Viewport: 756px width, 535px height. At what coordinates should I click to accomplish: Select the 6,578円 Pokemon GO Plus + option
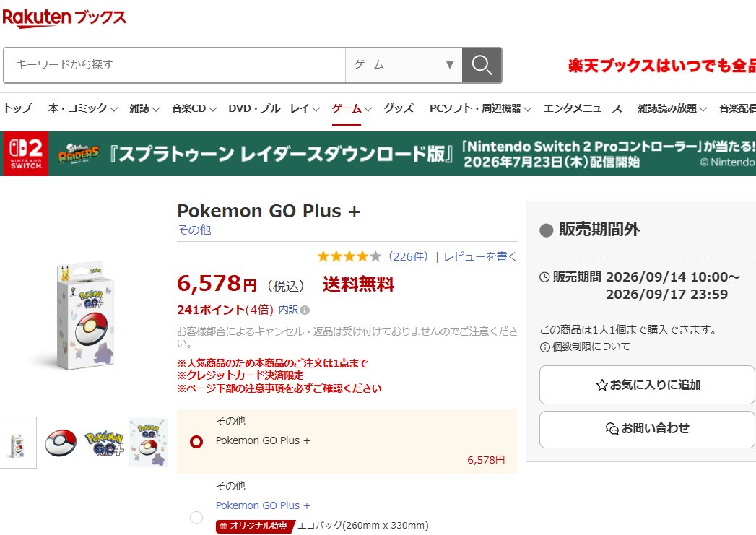point(196,441)
